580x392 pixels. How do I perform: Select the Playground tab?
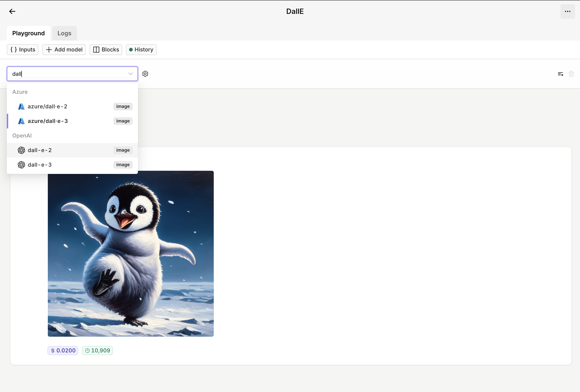pos(28,33)
